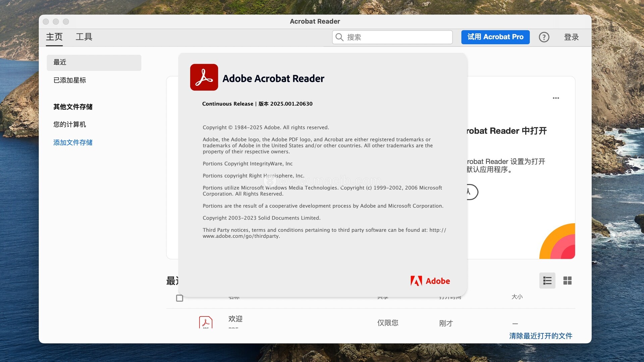Select 最近 in the sidebar
Screen dimensions: 644x362
[94, 62]
